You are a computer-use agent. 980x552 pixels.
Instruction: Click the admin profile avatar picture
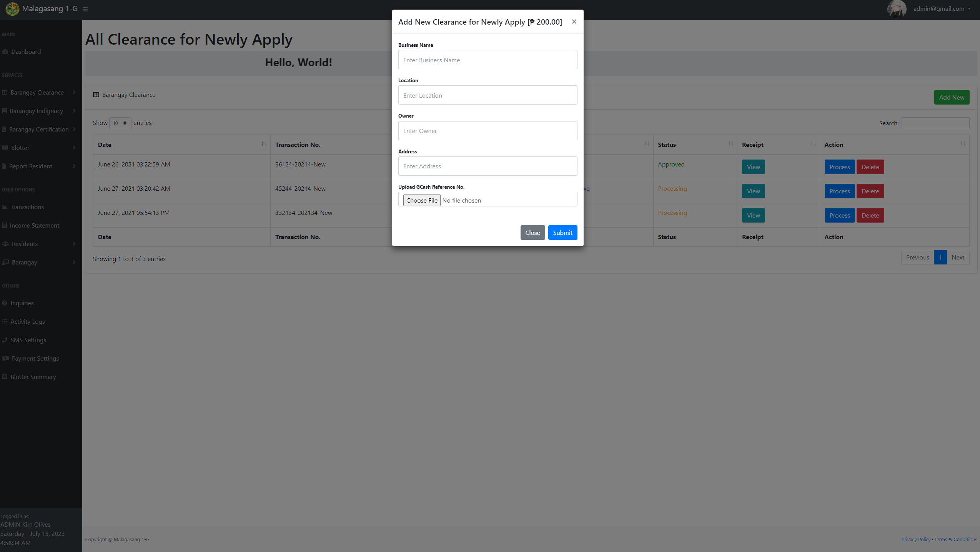click(896, 9)
